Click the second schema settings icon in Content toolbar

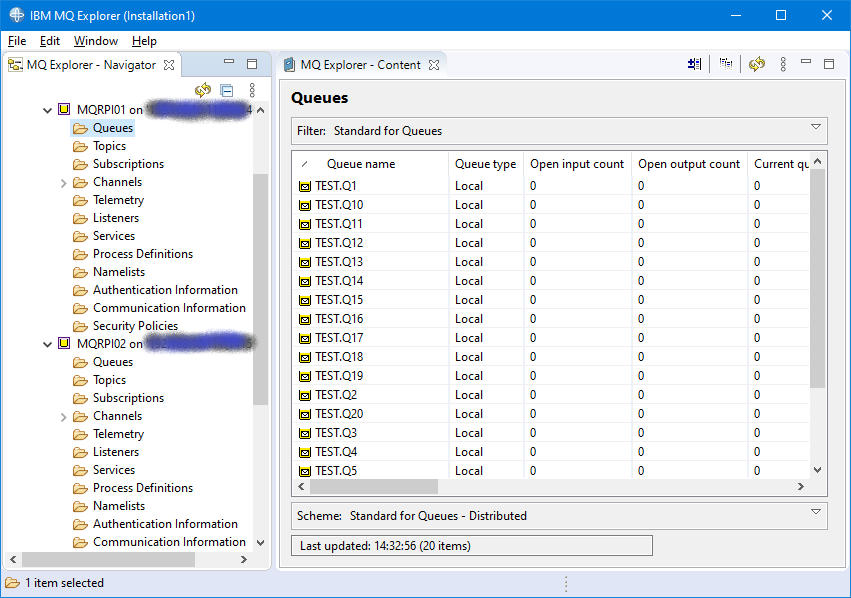[725, 63]
